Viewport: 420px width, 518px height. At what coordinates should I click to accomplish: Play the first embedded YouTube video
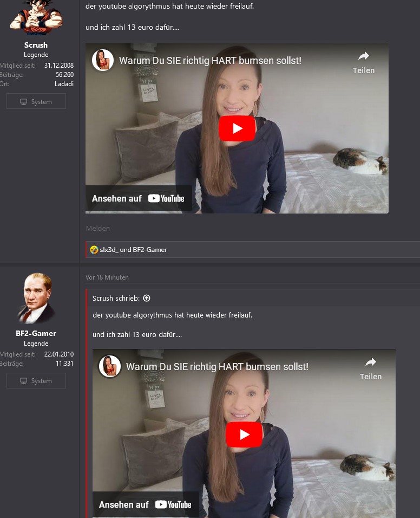pos(237,128)
